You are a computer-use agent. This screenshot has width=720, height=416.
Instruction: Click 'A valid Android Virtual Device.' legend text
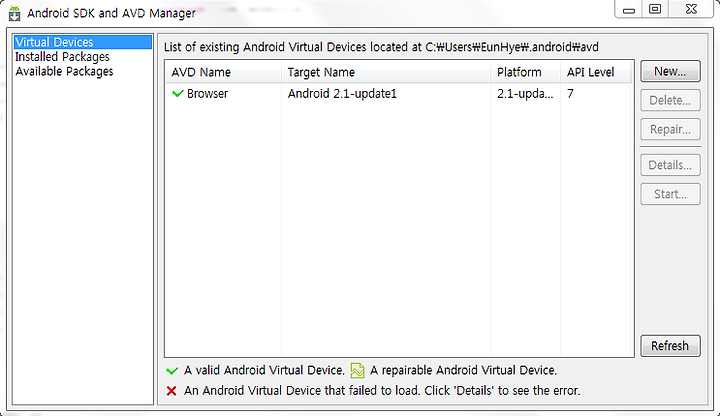coord(264,371)
